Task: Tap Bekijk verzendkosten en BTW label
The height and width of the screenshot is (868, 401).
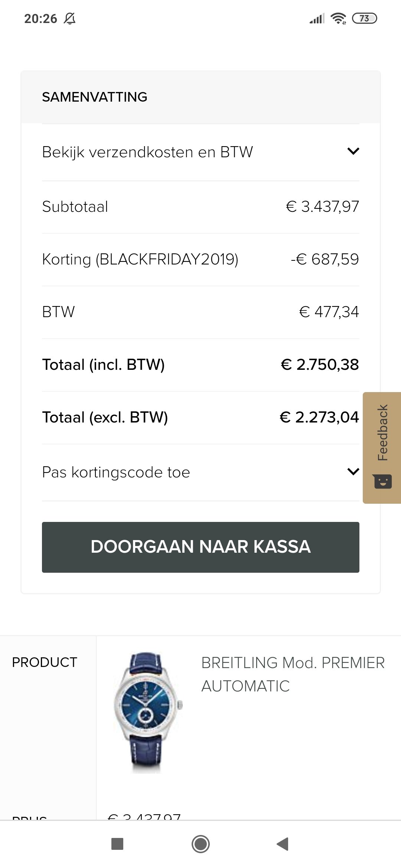Action: tap(147, 152)
